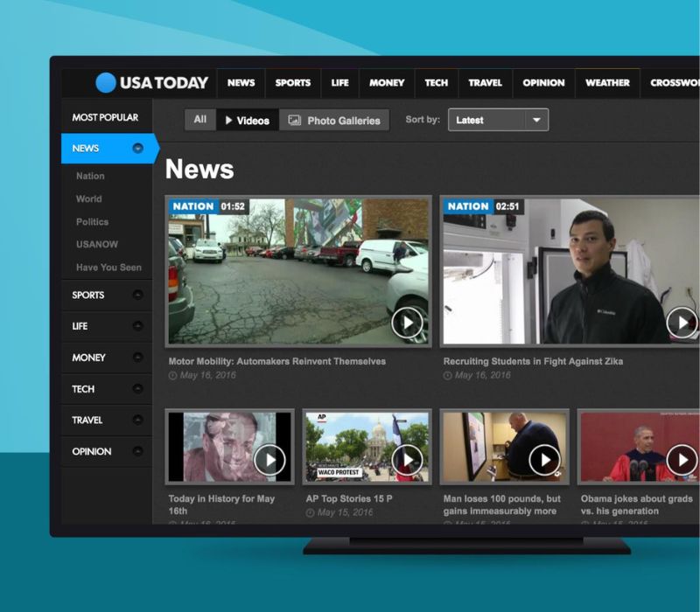Open headline Motor Mobility: Automakers Reinvent Themselves

[x=277, y=361]
